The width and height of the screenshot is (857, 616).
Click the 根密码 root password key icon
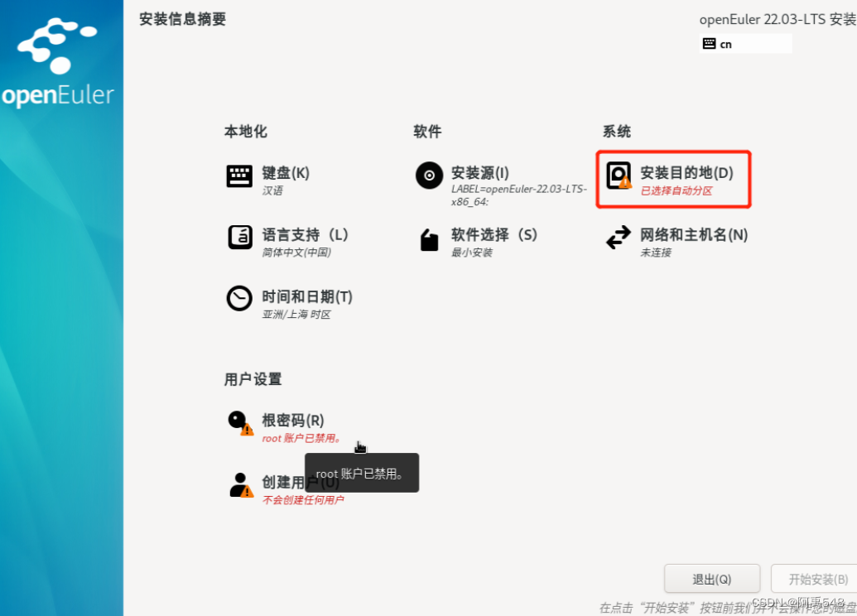238,420
